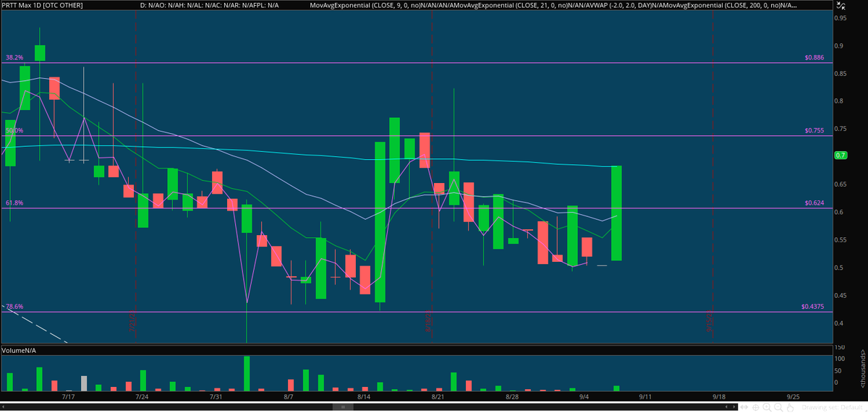Click the horizontal pan arrows icon
The image size is (868, 413).
(744, 407)
